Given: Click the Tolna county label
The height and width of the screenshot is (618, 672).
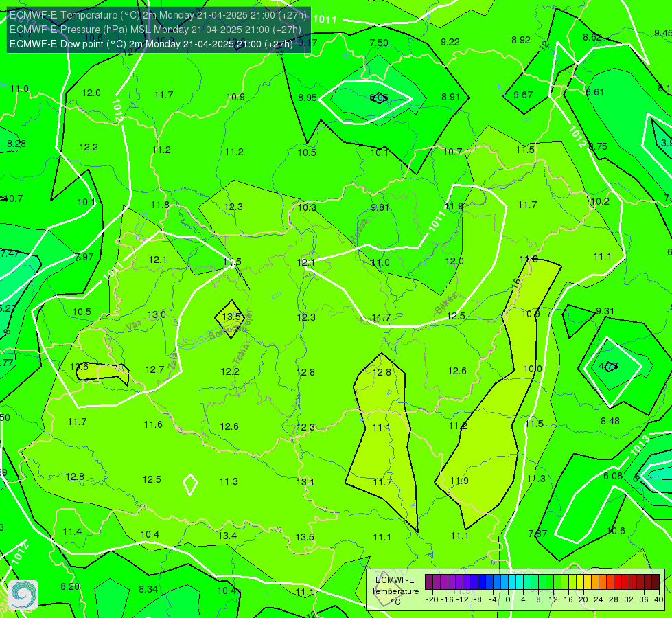Looking at the screenshot, I should pyautogui.click(x=241, y=354).
